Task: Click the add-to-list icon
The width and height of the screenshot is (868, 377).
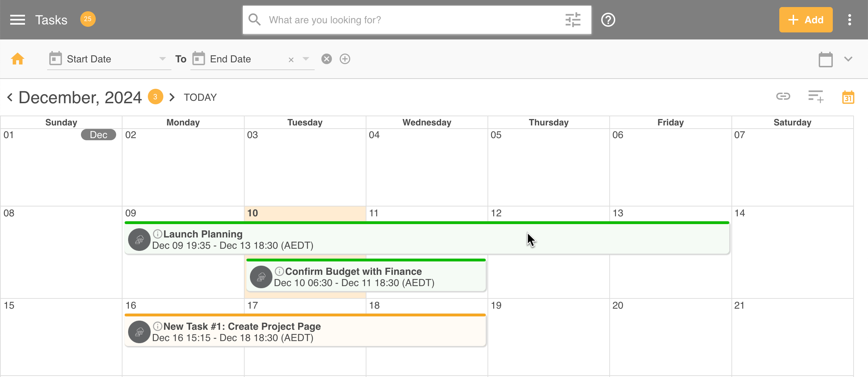Action: point(816,97)
